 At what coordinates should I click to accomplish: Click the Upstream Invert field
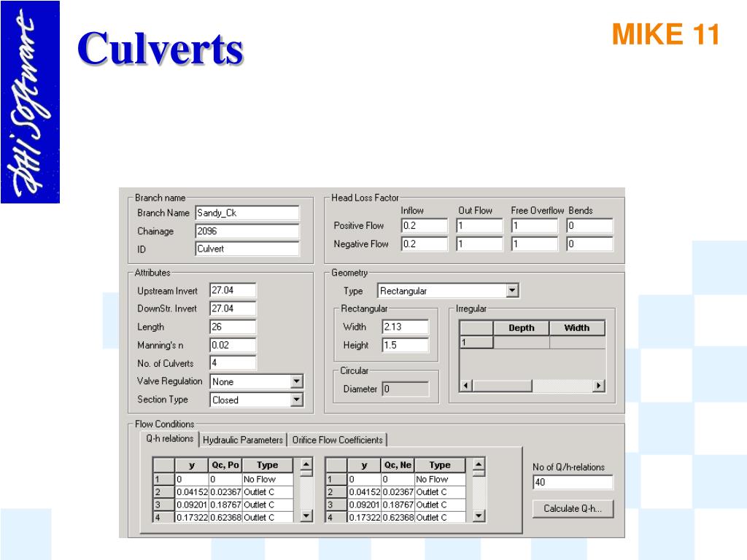(233, 290)
